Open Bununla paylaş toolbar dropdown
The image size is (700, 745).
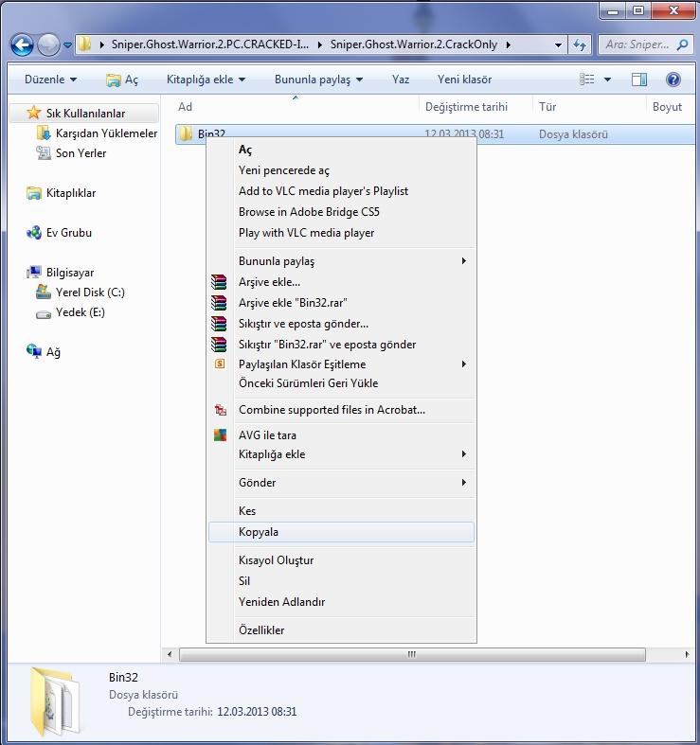318,80
